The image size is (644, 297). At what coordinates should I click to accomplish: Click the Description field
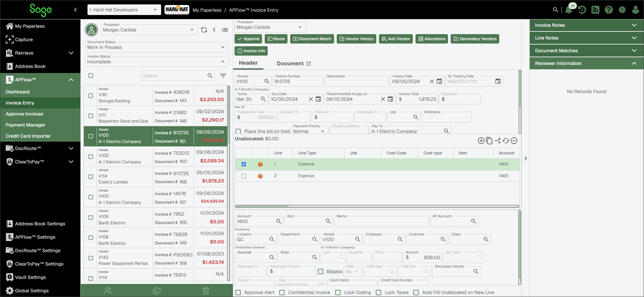coord(357,81)
